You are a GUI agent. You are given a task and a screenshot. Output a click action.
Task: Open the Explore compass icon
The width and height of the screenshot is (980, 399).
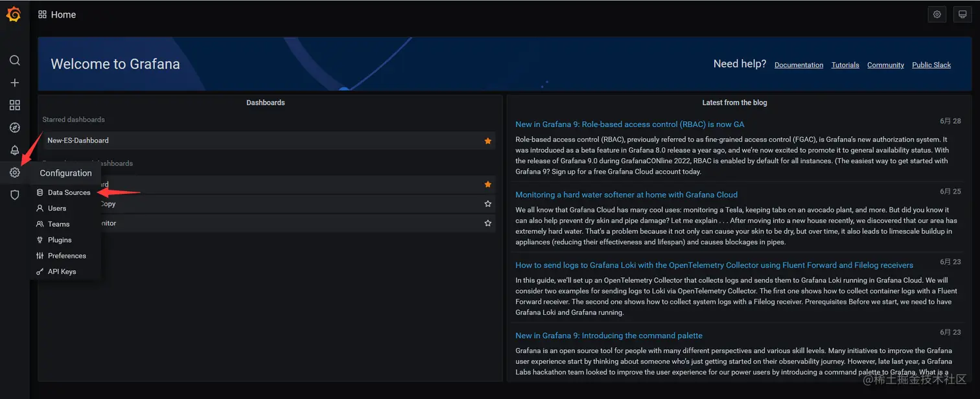pos(14,128)
